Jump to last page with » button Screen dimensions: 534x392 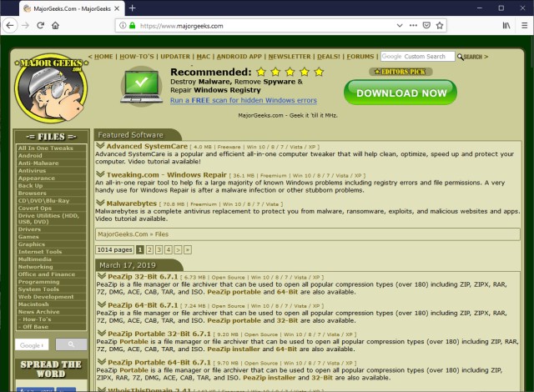click(187, 249)
